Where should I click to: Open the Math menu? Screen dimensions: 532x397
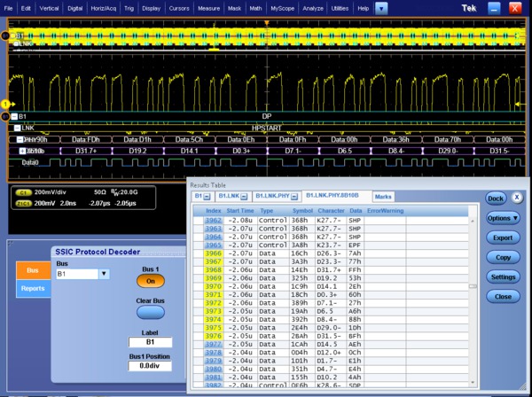point(255,9)
